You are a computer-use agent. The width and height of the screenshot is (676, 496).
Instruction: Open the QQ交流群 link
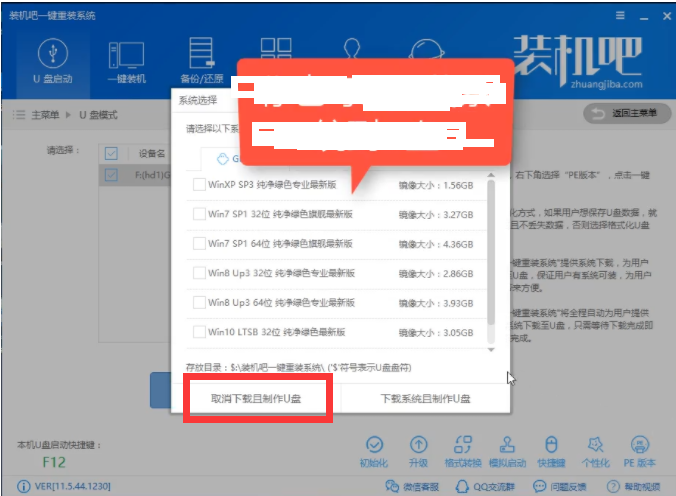coord(485,487)
